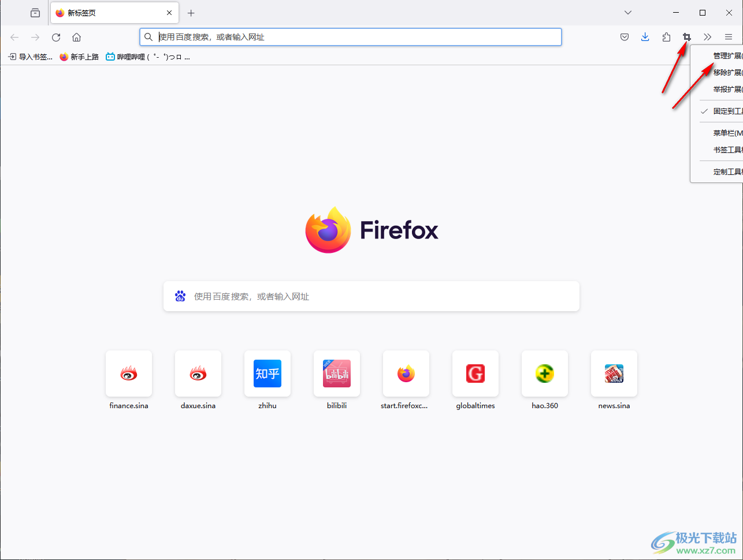Open bilibili shortcut tile
The image size is (743, 560).
[337, 374]
